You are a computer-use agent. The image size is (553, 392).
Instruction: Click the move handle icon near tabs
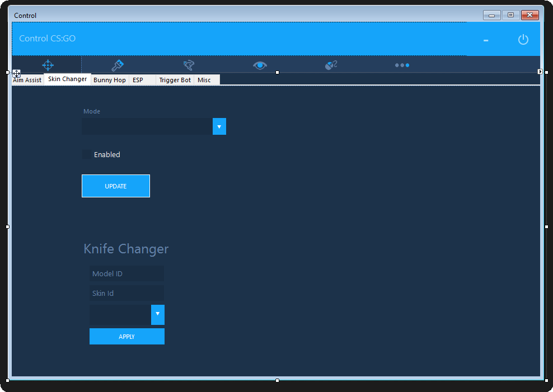pos(16,74)
